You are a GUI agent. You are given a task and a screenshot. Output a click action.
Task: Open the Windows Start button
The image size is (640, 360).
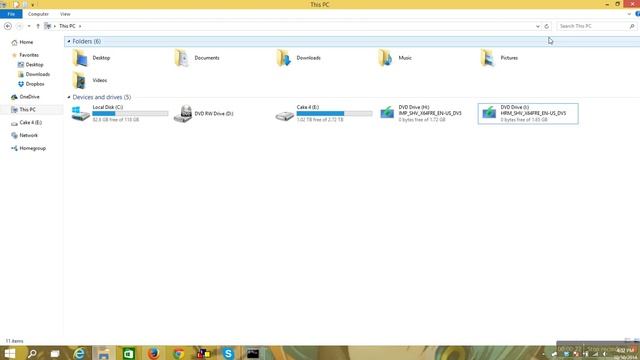(x=10, y=353)
